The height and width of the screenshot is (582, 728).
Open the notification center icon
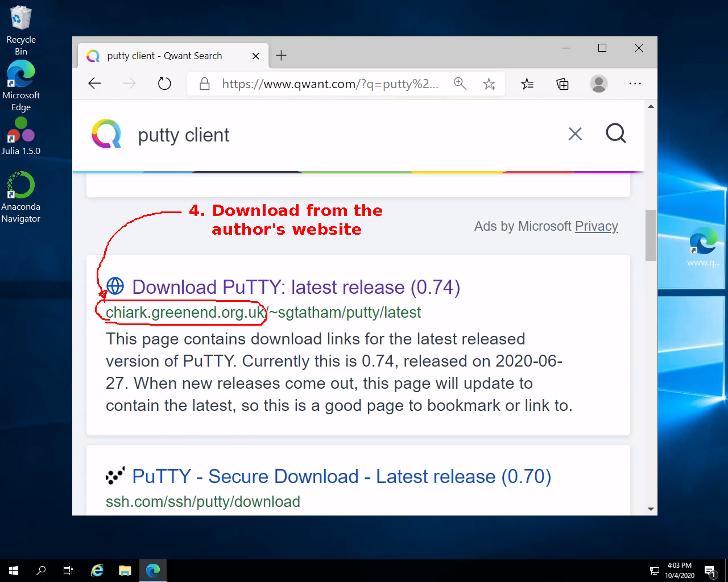point(710,571)
